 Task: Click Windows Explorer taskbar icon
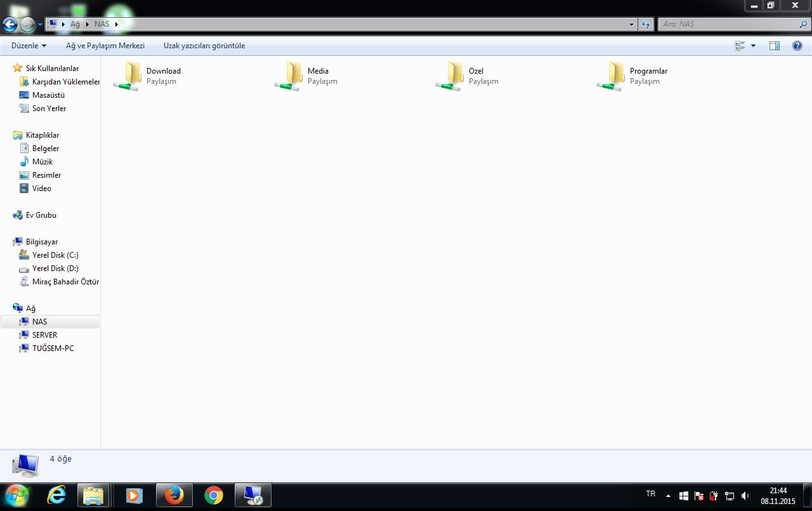click(x=93, y=495)
